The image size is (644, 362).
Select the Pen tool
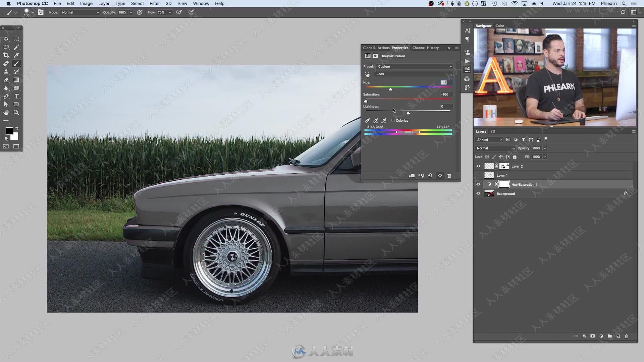tap(6, 96)
